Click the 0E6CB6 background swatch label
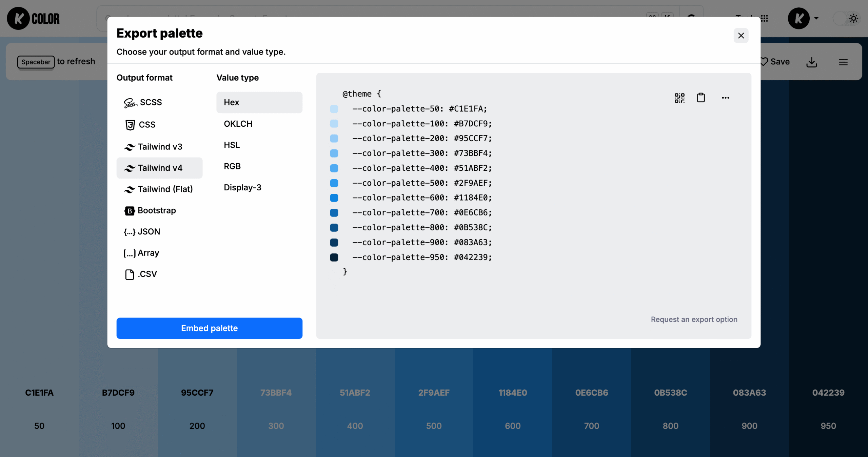Screen dimensions: 868x457 pos(592,393)
